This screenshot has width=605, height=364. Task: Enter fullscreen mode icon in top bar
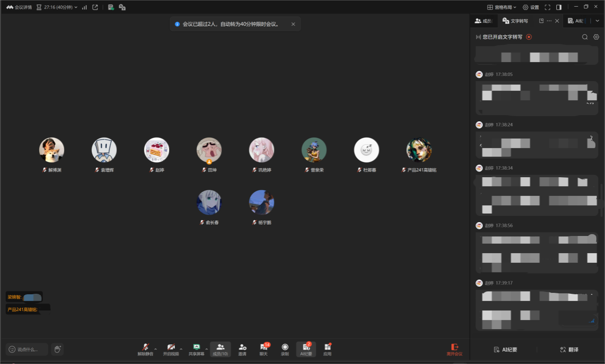(x=548, y=7)
